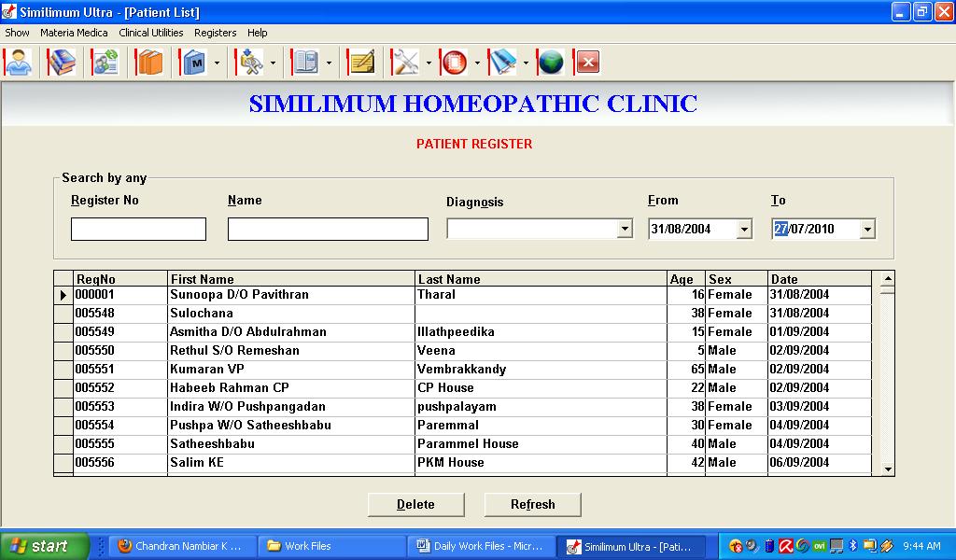Click the red X toolbar icon

(587, 63)
